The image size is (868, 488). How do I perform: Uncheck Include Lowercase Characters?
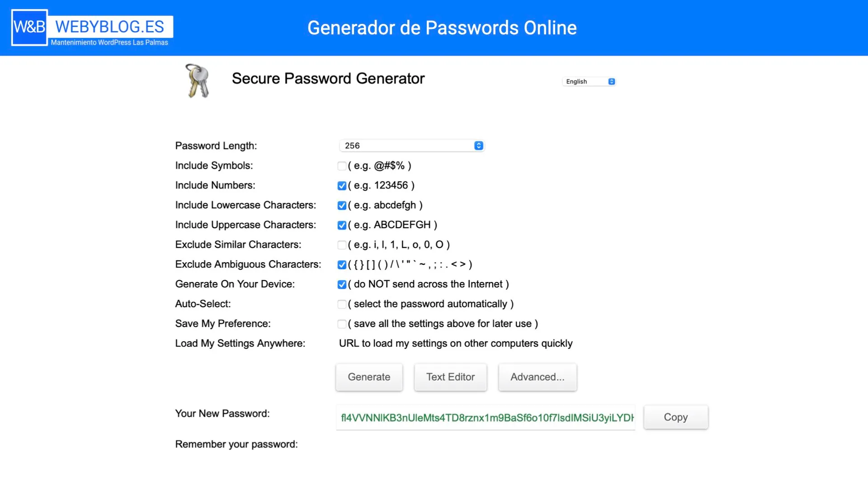pos(342,205)
